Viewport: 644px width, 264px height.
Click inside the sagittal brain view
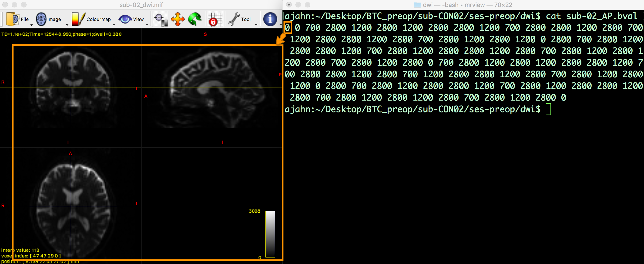tap(212, 88)
